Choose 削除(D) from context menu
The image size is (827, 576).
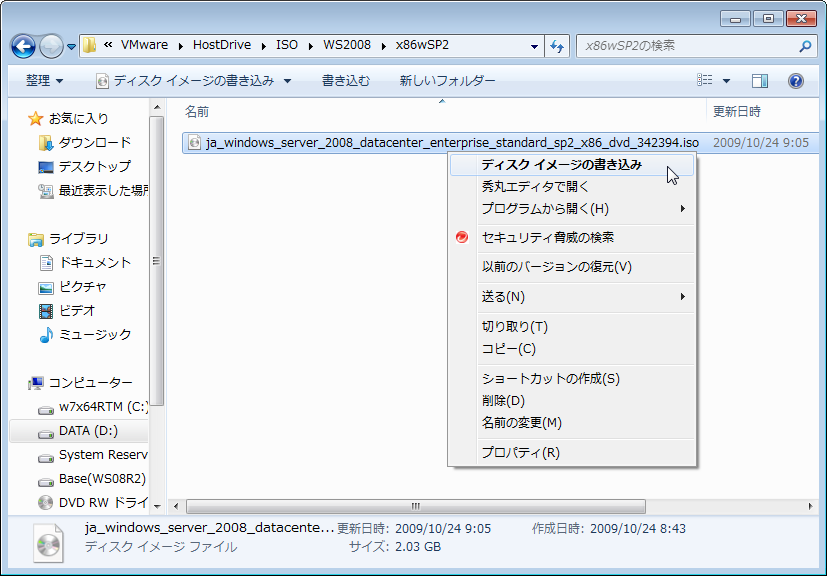(x=572, y=401)
